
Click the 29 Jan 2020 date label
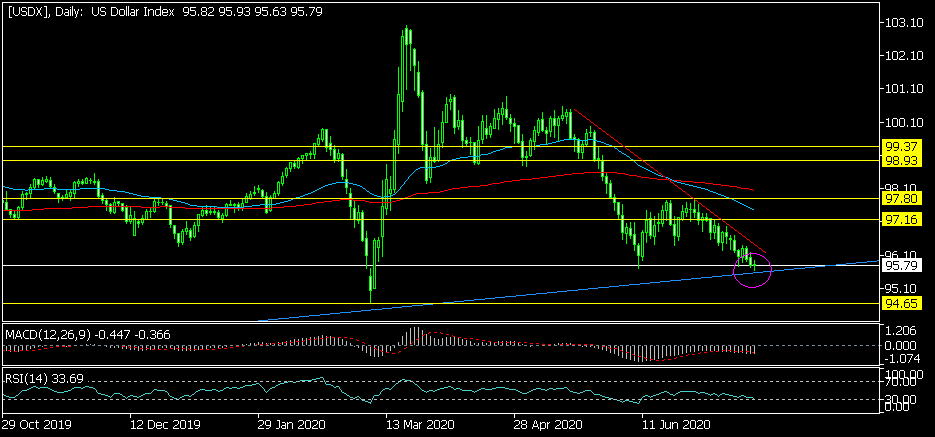[293, 425]
